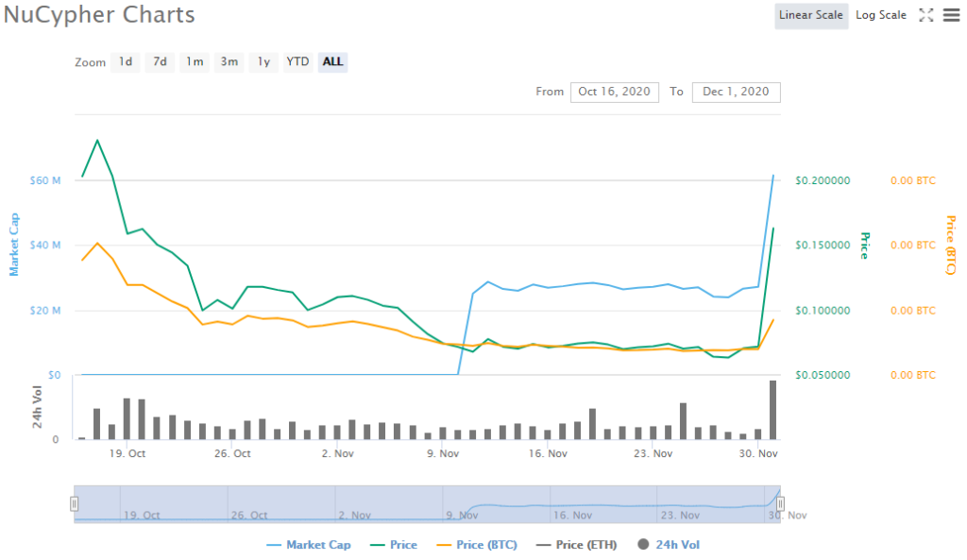
Task: Select the ALL zoom range
Action: click(x=332, y=61)
